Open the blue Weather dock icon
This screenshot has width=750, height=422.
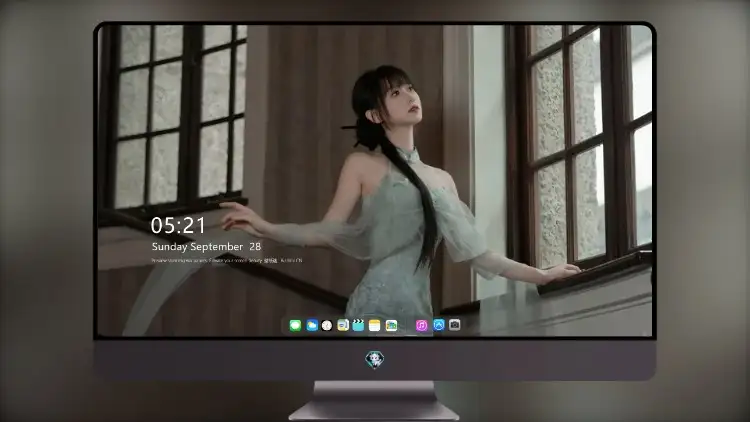tap(312, 325)
